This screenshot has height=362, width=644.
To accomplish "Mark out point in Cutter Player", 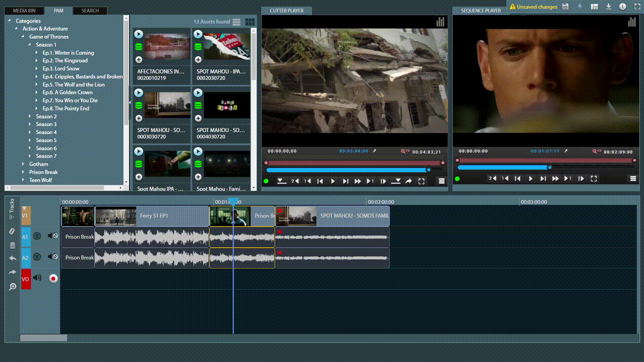I will coord(396,181).
